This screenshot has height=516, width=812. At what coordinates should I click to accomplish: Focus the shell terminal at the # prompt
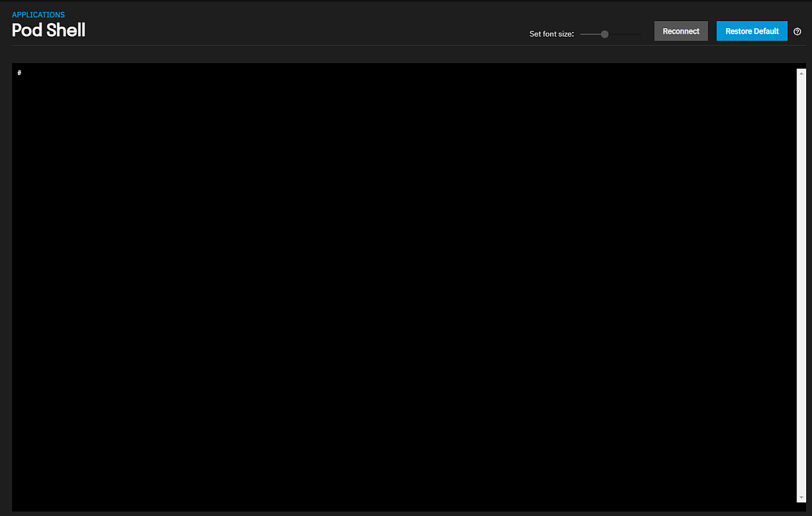pos(20,73)
